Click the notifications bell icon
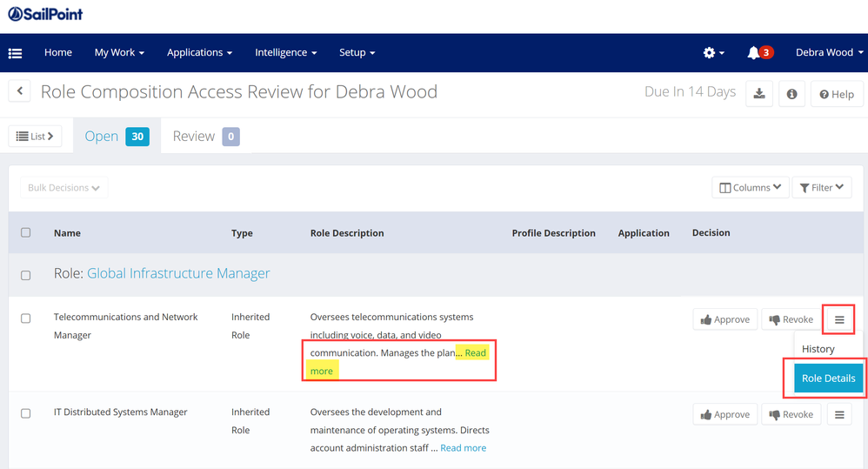This screenshot has width=868, height=469. (753, 53)
